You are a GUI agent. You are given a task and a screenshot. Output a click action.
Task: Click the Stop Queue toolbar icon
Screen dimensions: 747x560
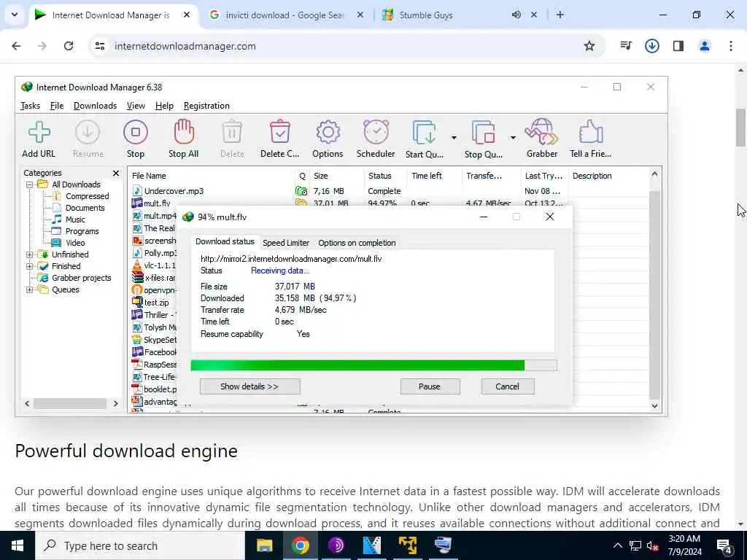484,133
